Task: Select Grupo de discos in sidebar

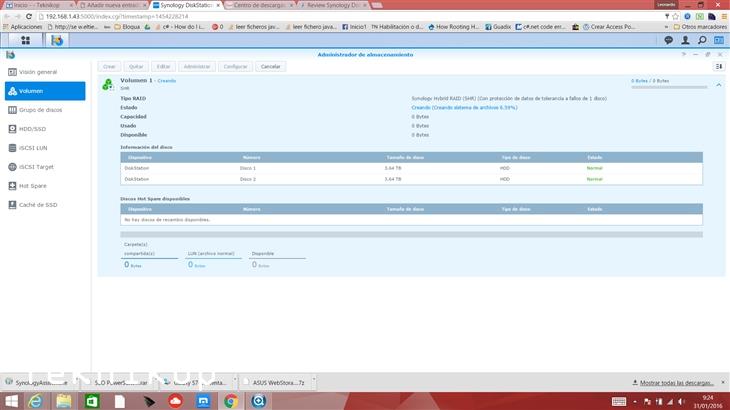Action: click(41, 110)
